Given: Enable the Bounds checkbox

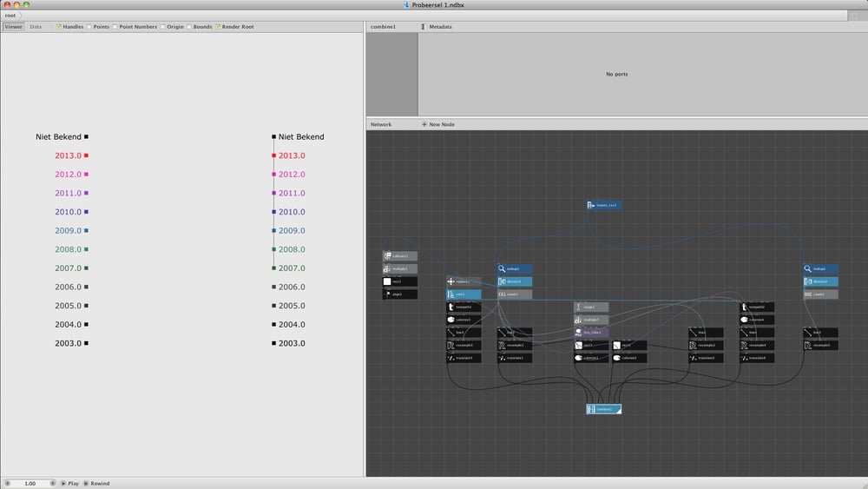Looking at the screenshot, I should coord(188,27).
